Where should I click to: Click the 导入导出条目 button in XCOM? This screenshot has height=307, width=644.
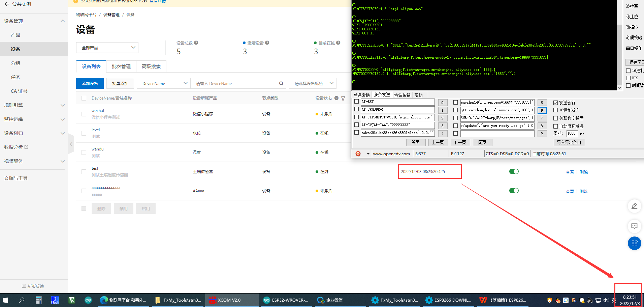click(569, 142)
